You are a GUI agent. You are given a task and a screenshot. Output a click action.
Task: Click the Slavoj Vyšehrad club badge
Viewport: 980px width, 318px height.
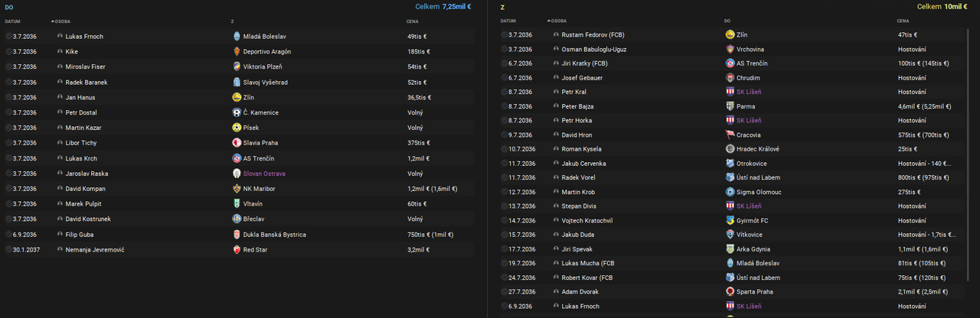237,82
